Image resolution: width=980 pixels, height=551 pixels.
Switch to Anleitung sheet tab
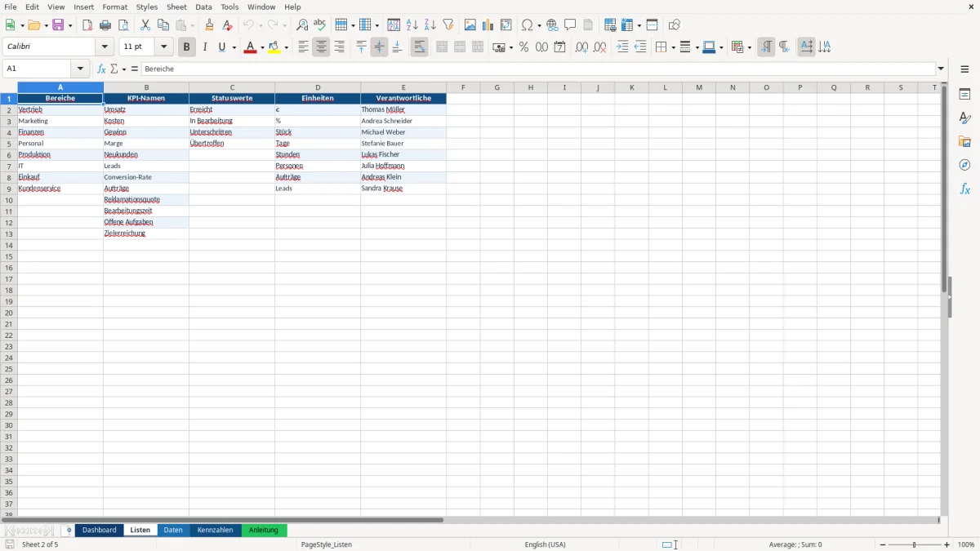coord(264,531)
